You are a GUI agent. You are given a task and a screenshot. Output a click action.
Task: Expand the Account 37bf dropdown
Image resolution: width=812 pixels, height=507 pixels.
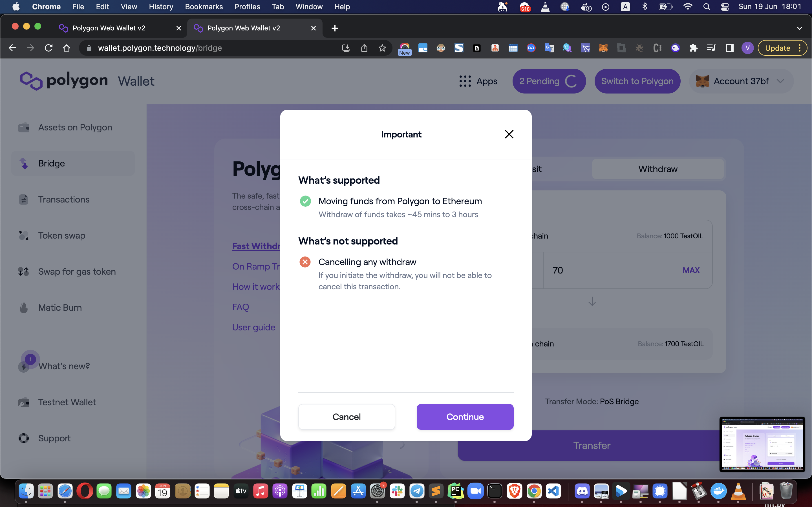(x=780, y=81)
